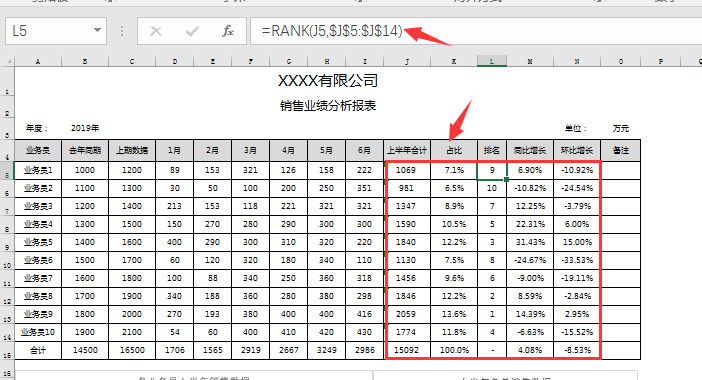Click the 合计 row label cell
The height and width of the screenshot is (380, 702).
coord(38,350)
